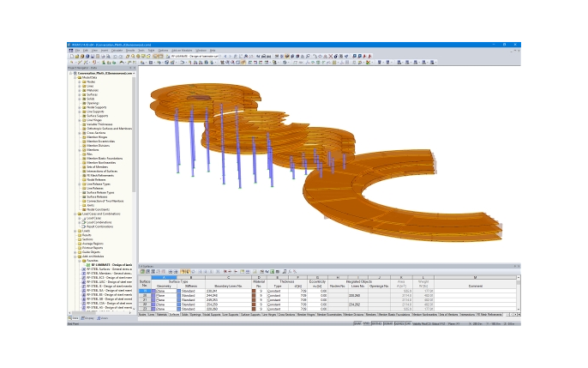Select Printout Reports in navigator tree
This screenshot has width=588, height=368.
[x=93, y=248]
